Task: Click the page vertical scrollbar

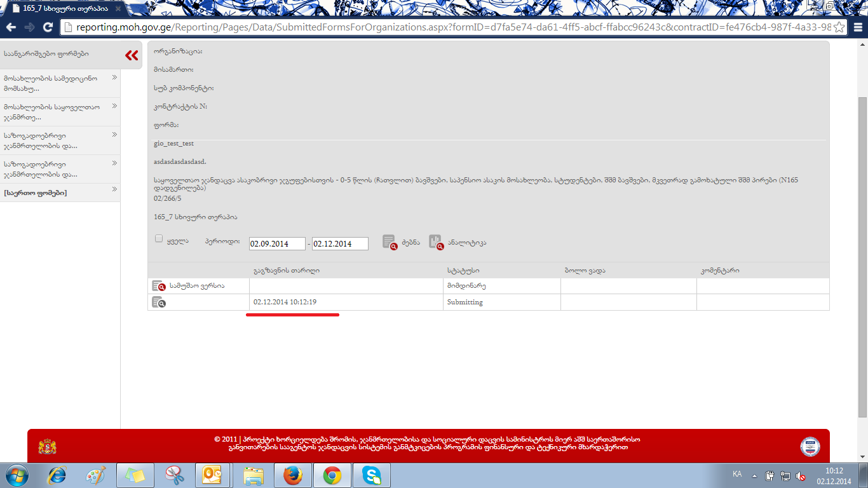Action: 862,254
